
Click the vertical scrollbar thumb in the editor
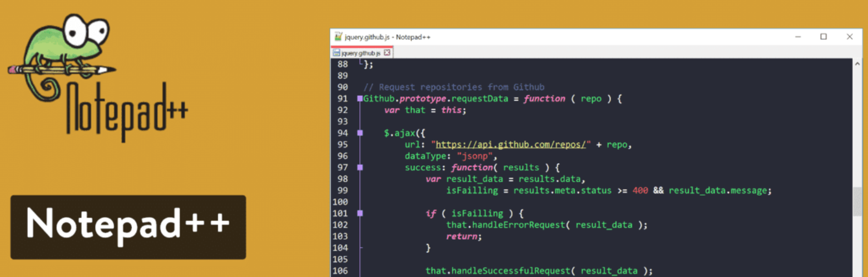(857, 202)
